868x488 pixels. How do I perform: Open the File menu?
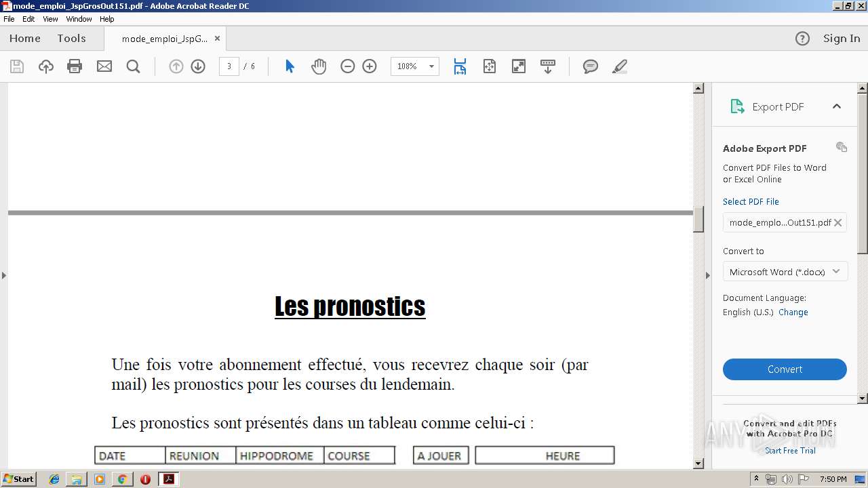coord(9,19)
